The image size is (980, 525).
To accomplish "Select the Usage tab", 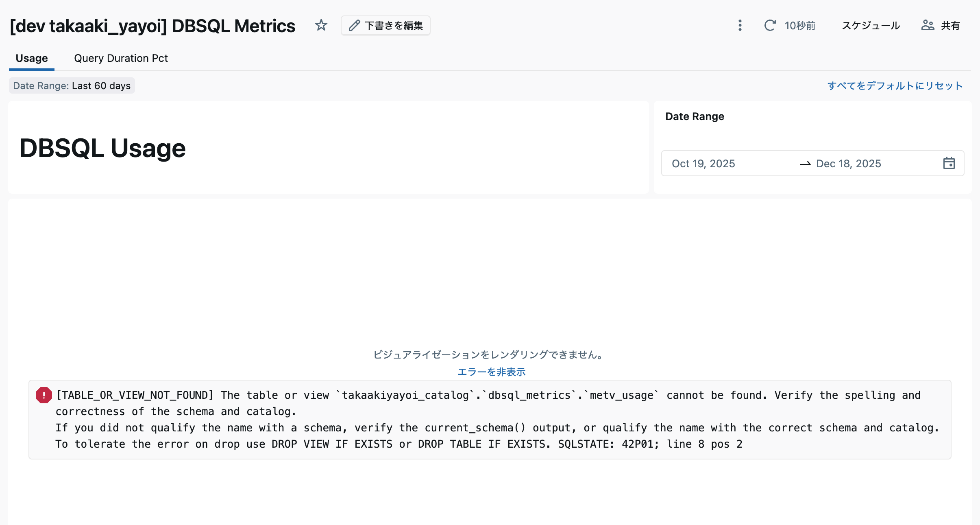I will (31, 58).
